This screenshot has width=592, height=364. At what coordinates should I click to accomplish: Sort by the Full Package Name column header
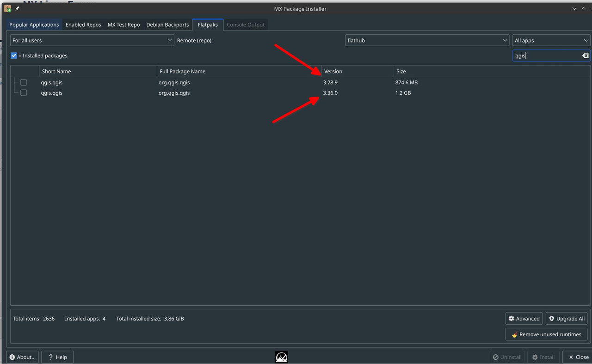239,71
